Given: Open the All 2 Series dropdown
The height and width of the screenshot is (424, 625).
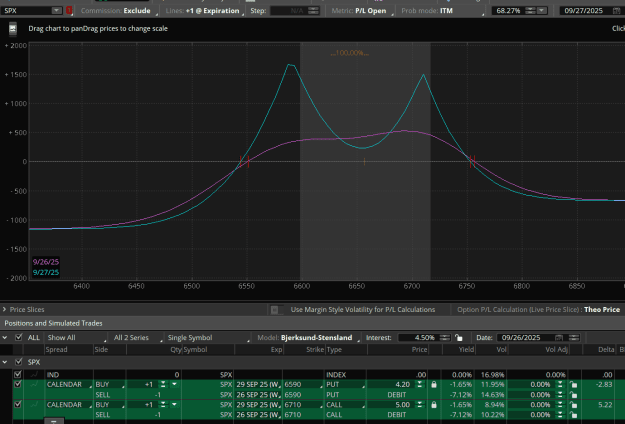Looking at the screenshot, I should click(137, 338).
